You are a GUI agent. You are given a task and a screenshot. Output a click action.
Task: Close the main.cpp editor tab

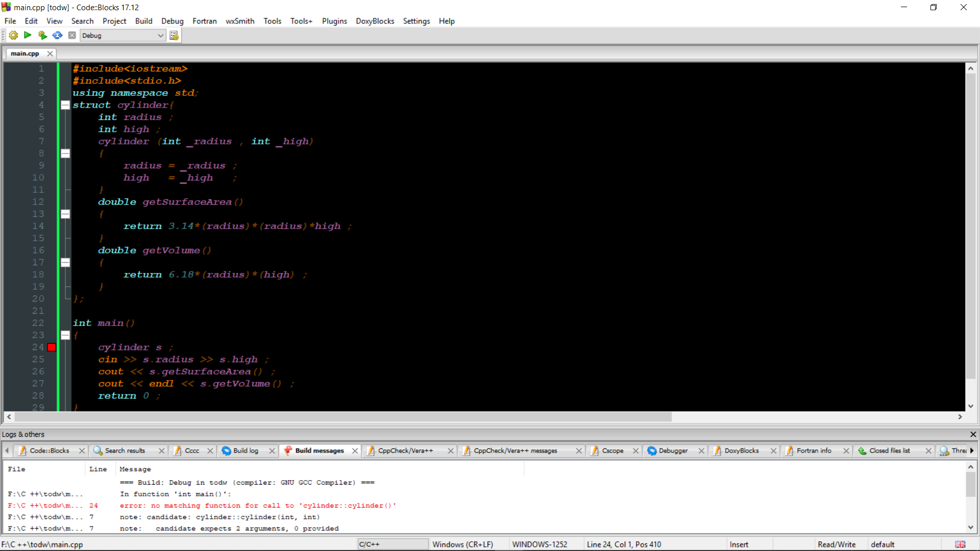[50, 54]
